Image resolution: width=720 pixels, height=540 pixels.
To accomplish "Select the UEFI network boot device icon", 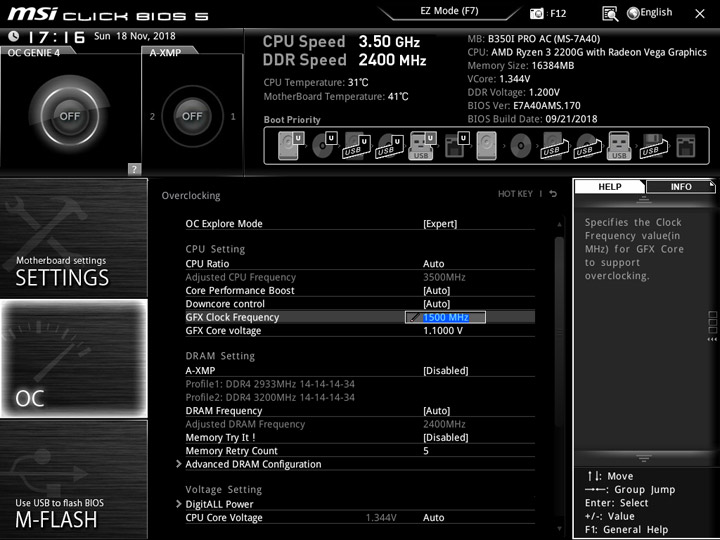I will pyautogui.click(x=456, y=146).
